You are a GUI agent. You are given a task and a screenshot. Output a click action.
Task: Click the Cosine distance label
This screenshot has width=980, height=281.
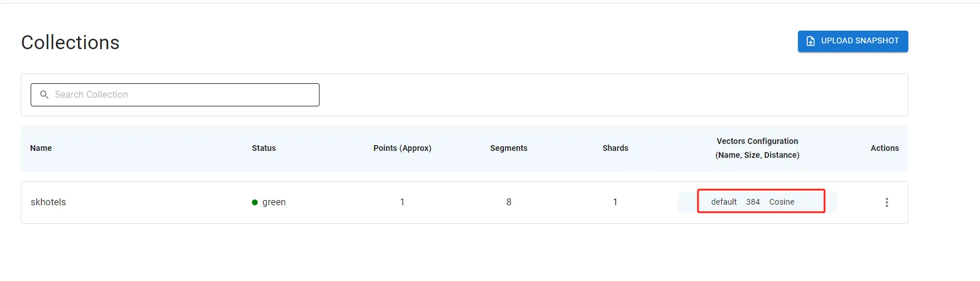click(781, 202)
